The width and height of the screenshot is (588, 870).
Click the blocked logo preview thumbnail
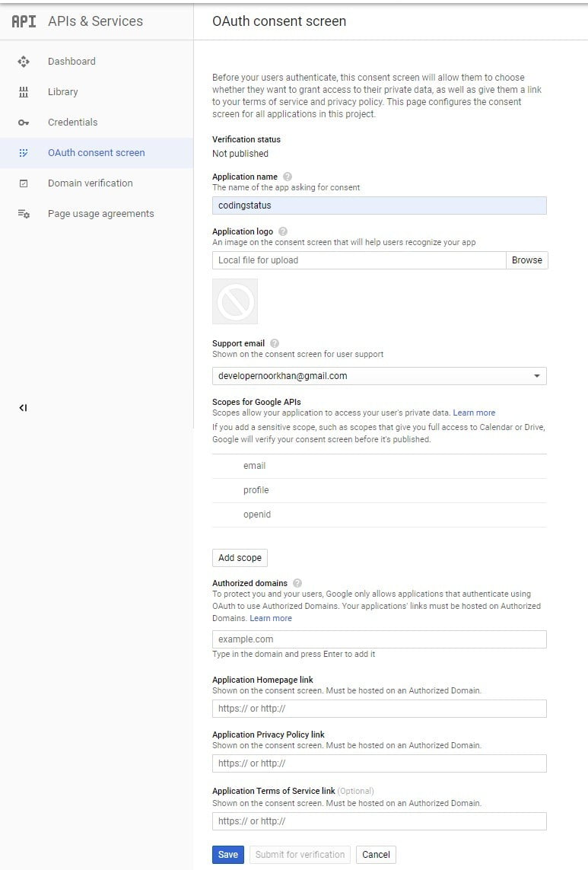pyautogui.click(x=234, y=301)
